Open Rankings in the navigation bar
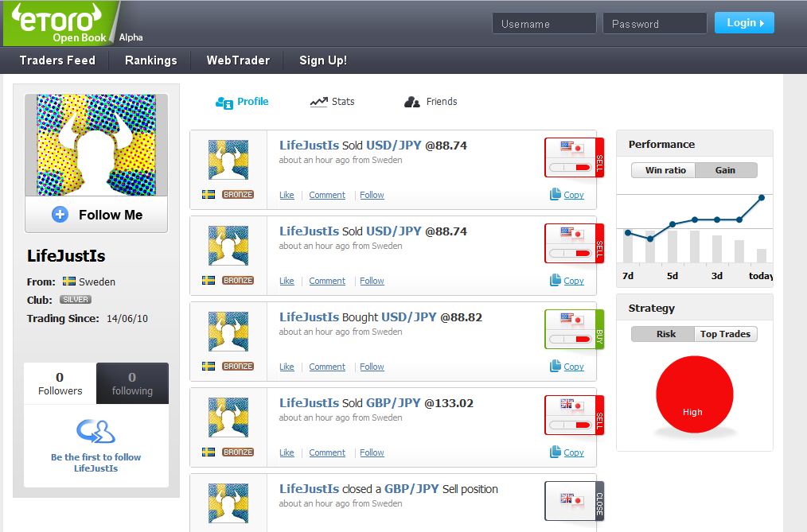The width and height of the screenshot is (807, 532). click(x=150, y=60)
